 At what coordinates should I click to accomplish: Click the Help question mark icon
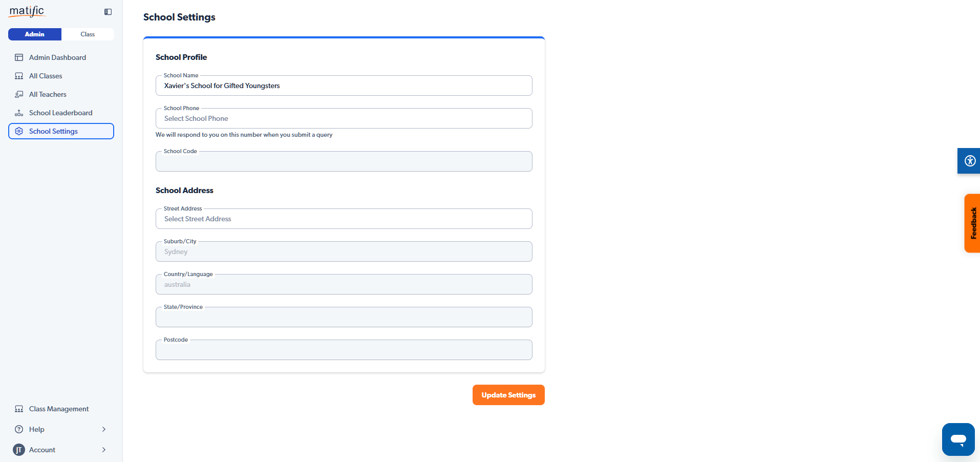click(x=19, y=429)
